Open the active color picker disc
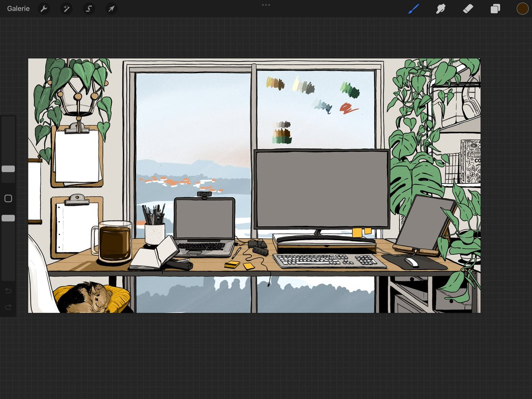Viewport: 532px width, 399px height. click(x=522, y=8)
